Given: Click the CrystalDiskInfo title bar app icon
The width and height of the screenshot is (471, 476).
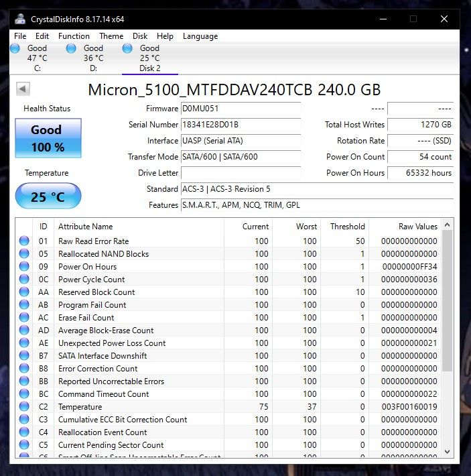Looking at the screenshot, I should point(20,19).
